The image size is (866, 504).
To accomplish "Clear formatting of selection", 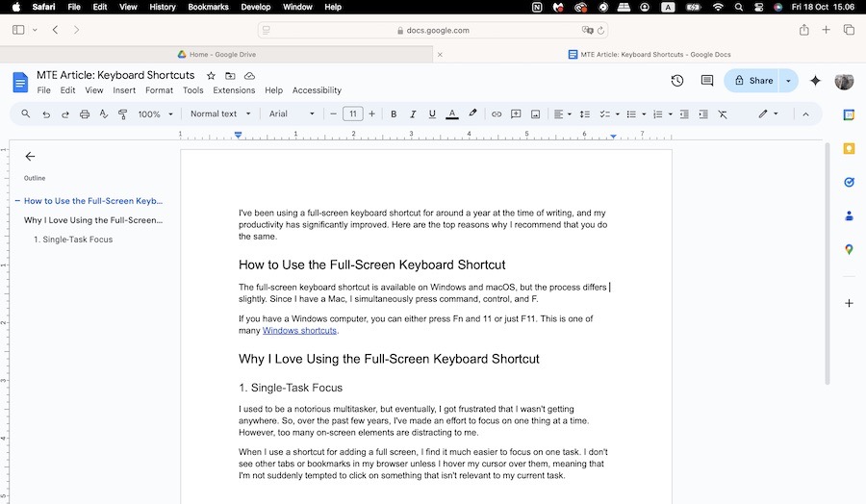I will (x=723, y=114).
